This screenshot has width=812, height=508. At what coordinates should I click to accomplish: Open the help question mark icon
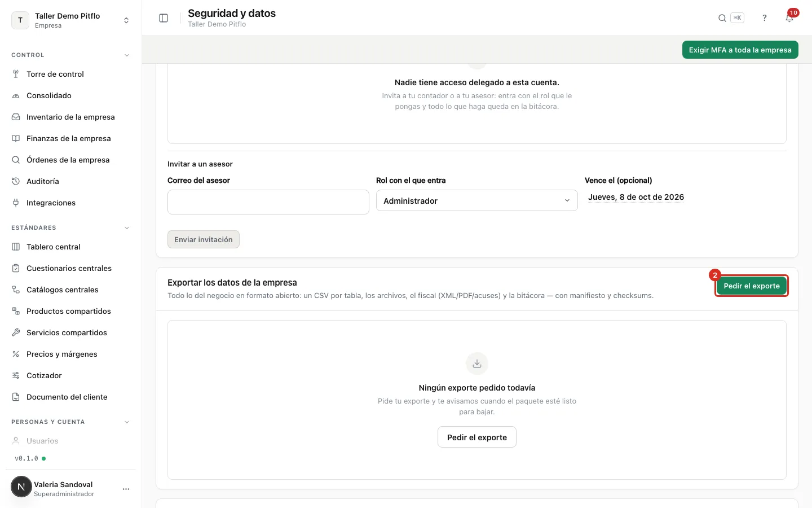[x=765, y=18]
